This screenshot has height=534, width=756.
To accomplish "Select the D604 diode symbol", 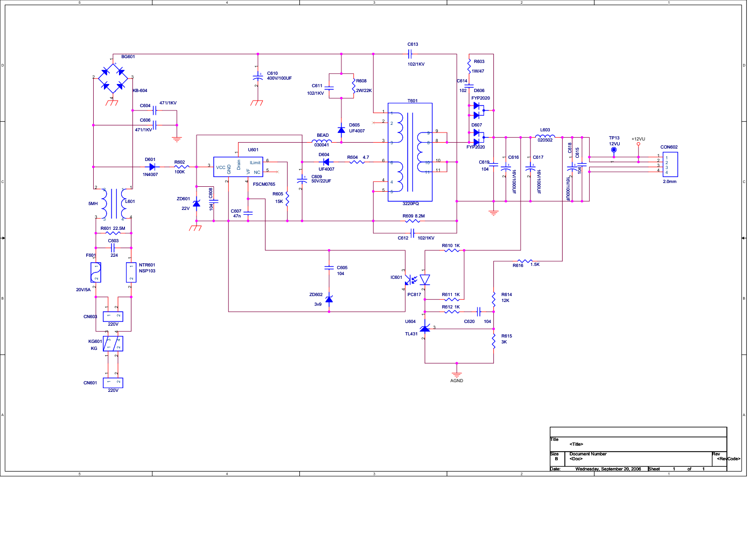I will 325,161.
